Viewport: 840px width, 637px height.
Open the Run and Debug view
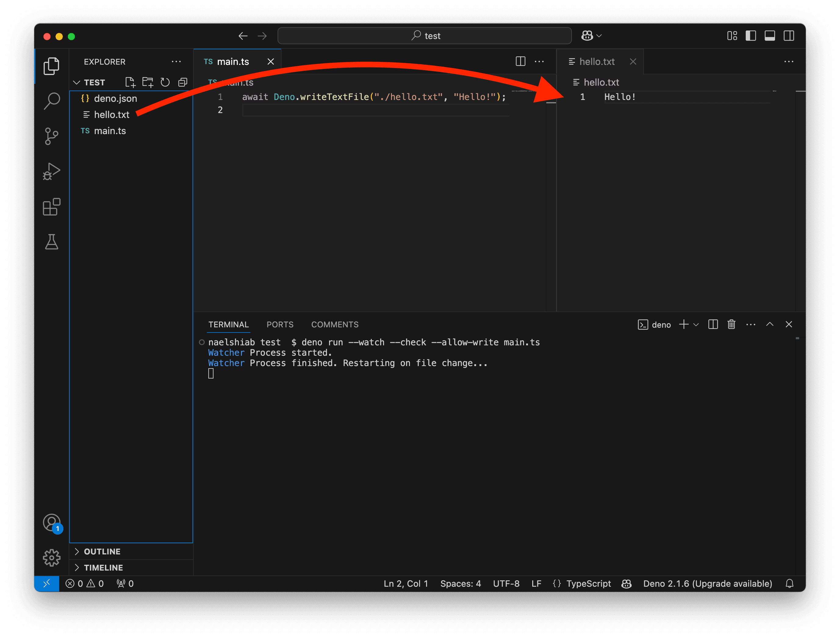[x=51, y=171]
